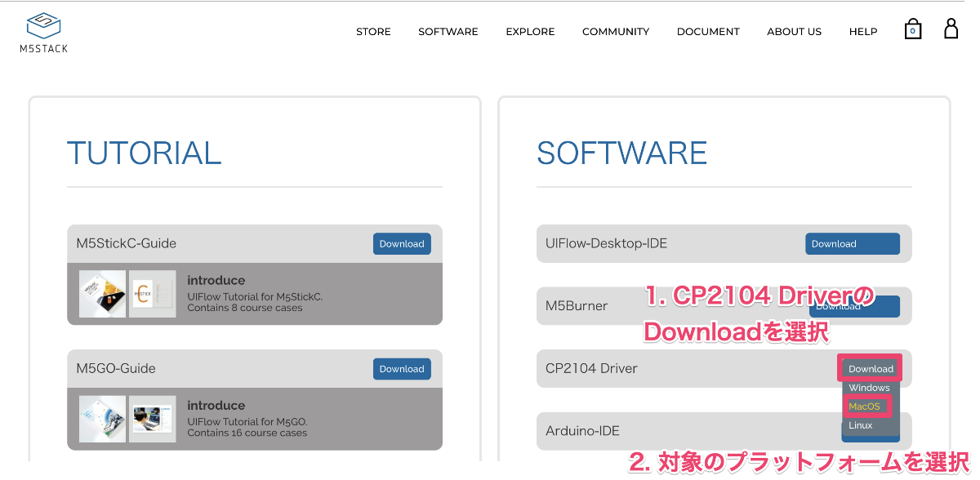Click 'UIFlow Tutorial for M5StickC.' description
Image resolution: width=980 pixels, height=480 pixels.
point(255,296)
